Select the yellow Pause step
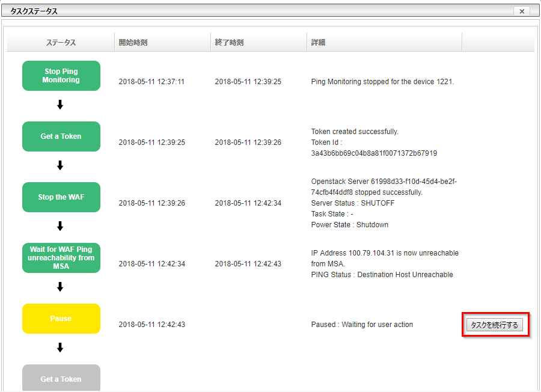 [x=61, y=319]
